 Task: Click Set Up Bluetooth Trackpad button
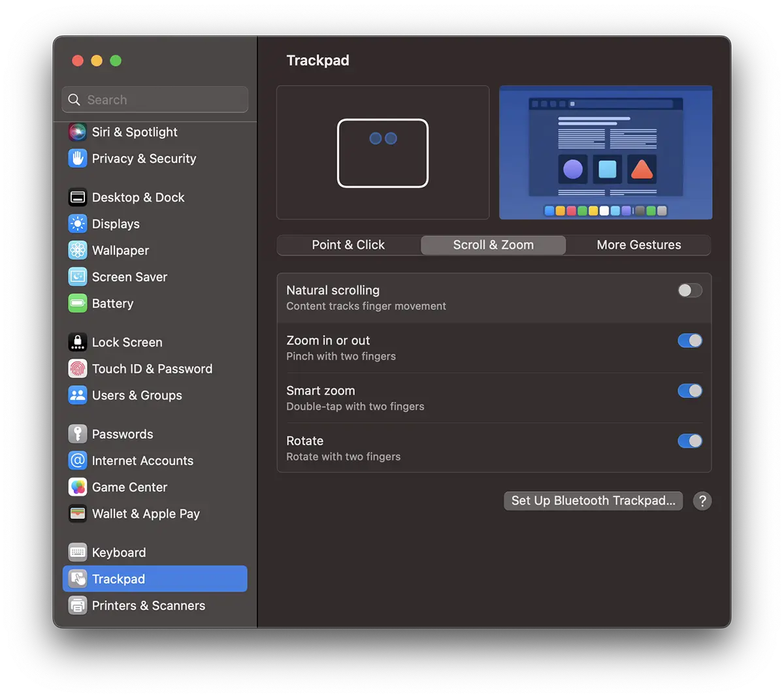click(593, 501)
